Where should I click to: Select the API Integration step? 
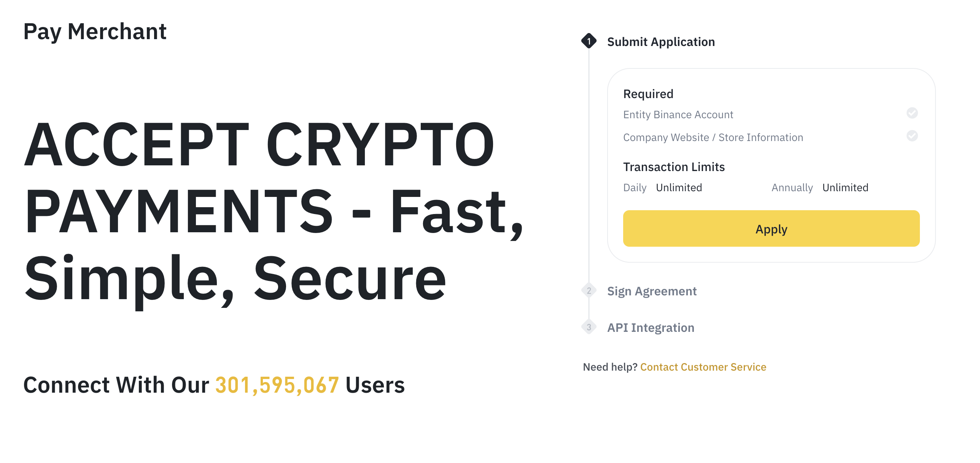click(651, 327)
